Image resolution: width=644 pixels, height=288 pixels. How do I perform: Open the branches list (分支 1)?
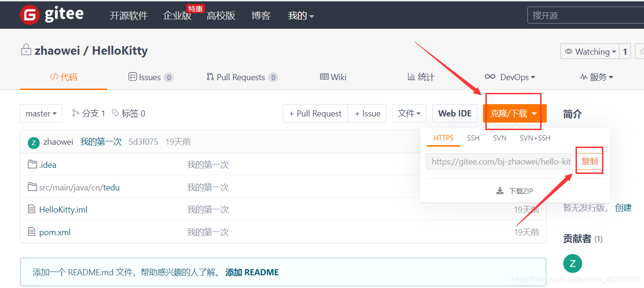coord(88,113)
